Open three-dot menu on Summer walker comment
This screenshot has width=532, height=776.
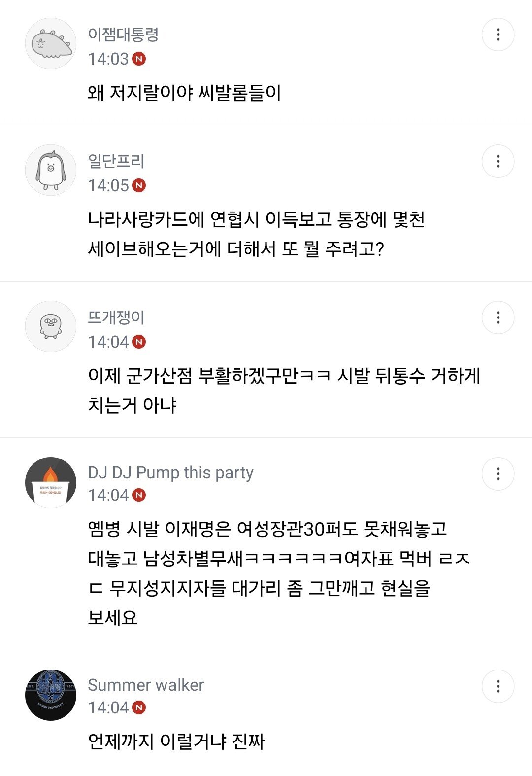[498, 686]
